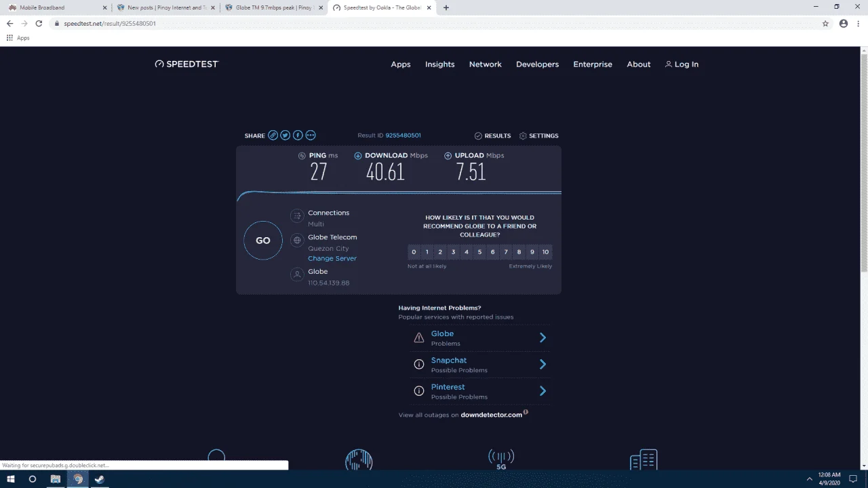Viewport: 868px width, 488px height.
Task: Share result via copy link icon
Action: [273, 136]
